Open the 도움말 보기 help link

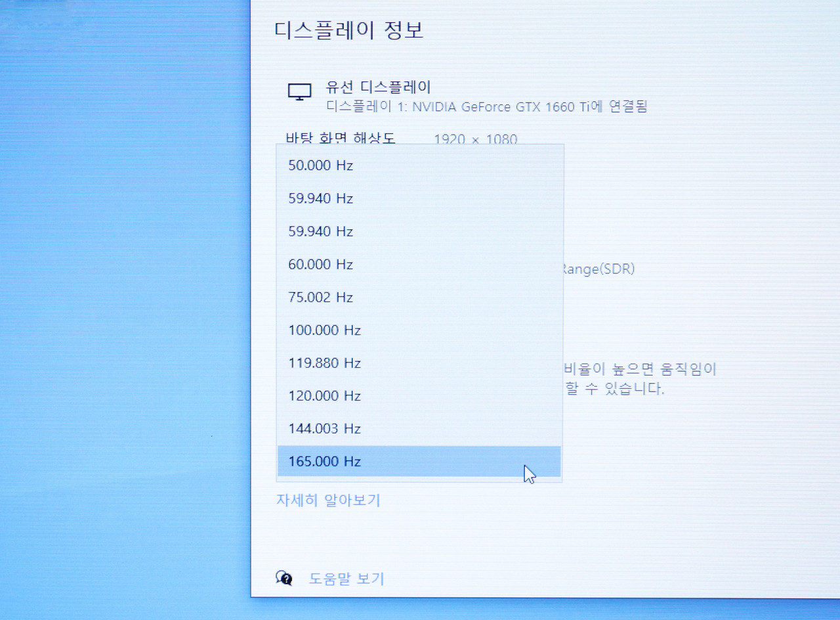(346, 579)
